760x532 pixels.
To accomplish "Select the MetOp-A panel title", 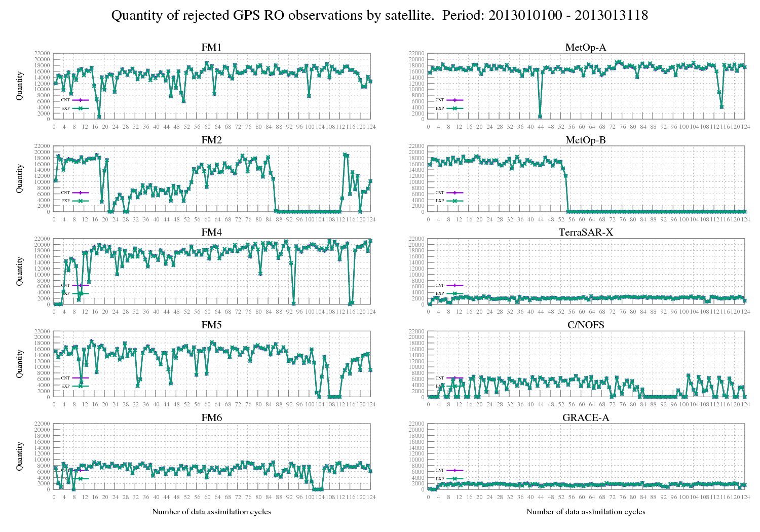I will pos(586,47).
